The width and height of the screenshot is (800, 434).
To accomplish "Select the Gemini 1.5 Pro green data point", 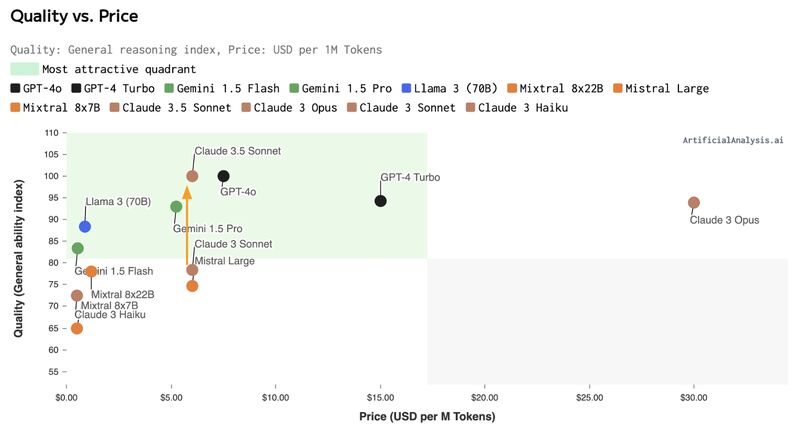I will click(x=177, y=207).
